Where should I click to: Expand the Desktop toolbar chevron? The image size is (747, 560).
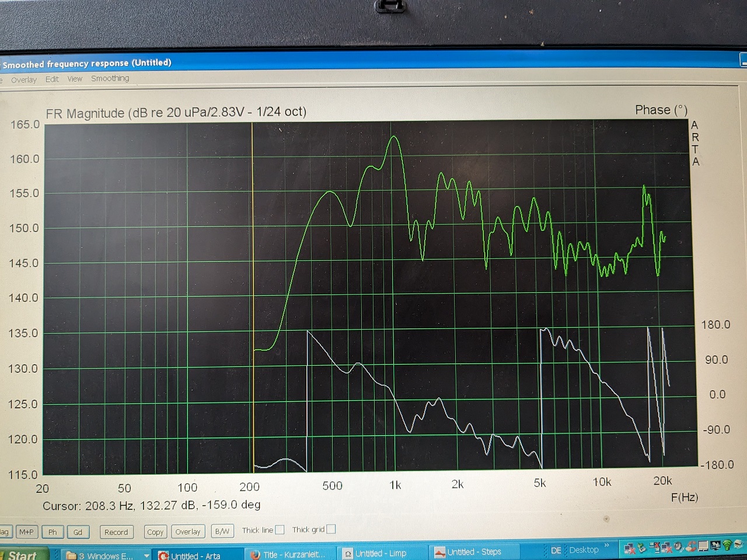(x=606, y=546)
